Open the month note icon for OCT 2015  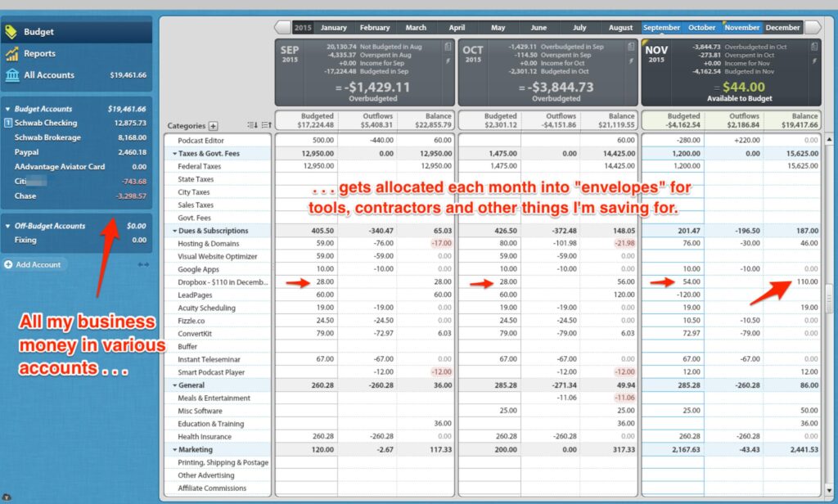click(631, 47)
